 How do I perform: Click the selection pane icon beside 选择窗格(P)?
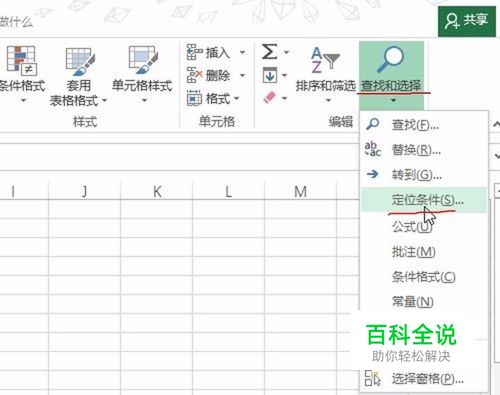pos(372,378)
